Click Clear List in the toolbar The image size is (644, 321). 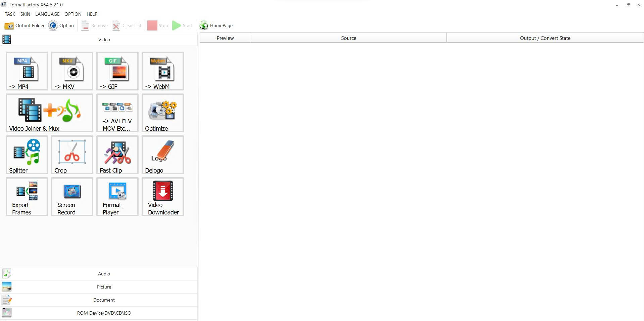point(127,25)
